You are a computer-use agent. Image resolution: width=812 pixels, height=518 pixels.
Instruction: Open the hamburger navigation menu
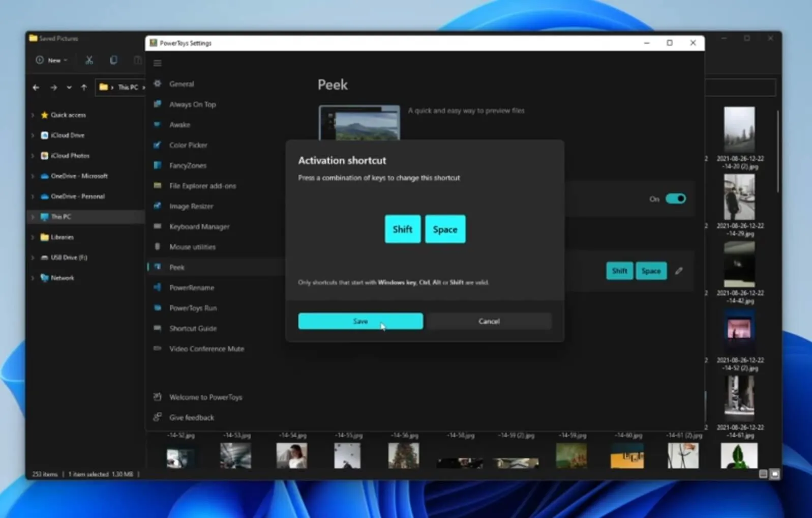[158, 63]
